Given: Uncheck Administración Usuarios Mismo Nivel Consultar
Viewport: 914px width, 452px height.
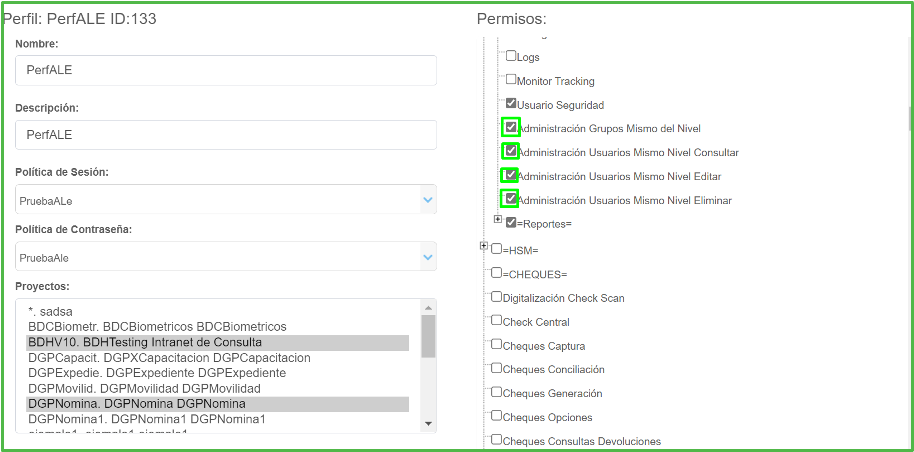Looking at the screenshot, I should point(511,152).
